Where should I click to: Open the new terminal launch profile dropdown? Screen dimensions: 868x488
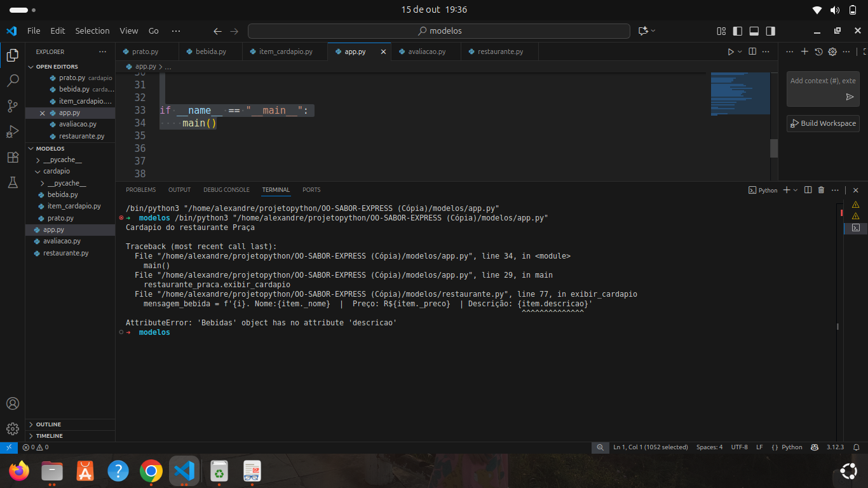[x=795, y=190]
